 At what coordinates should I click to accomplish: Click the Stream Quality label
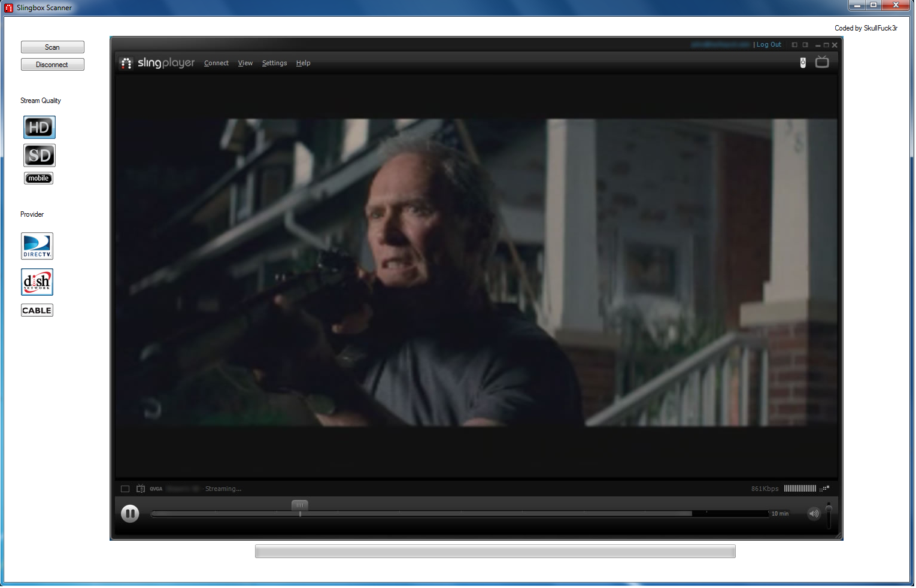pos(41,101)
